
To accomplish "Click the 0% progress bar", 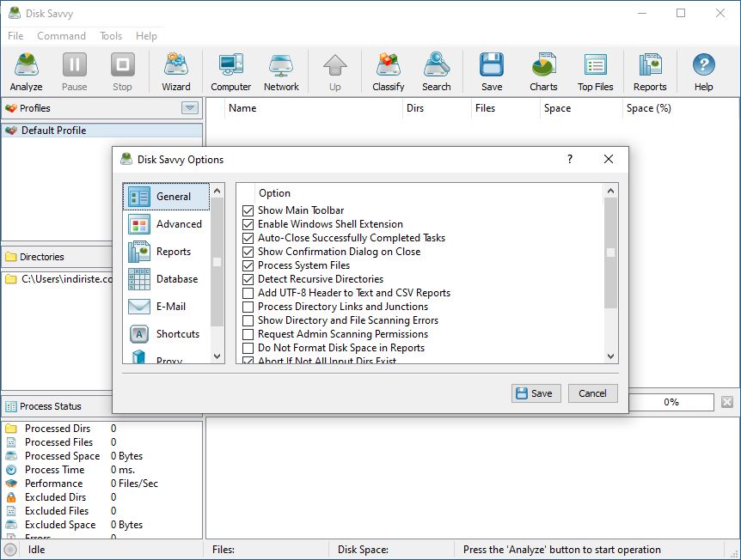I will [x=671, y=402].
